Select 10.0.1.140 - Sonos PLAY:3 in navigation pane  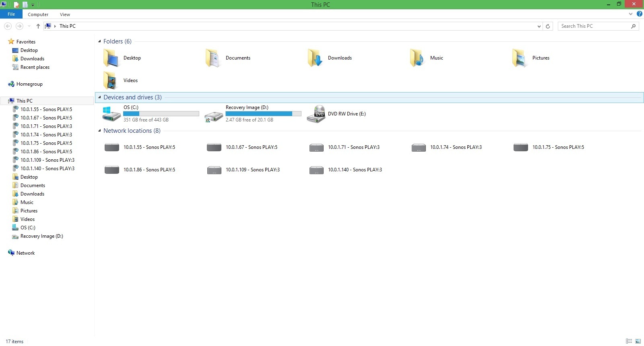[47, 169]
